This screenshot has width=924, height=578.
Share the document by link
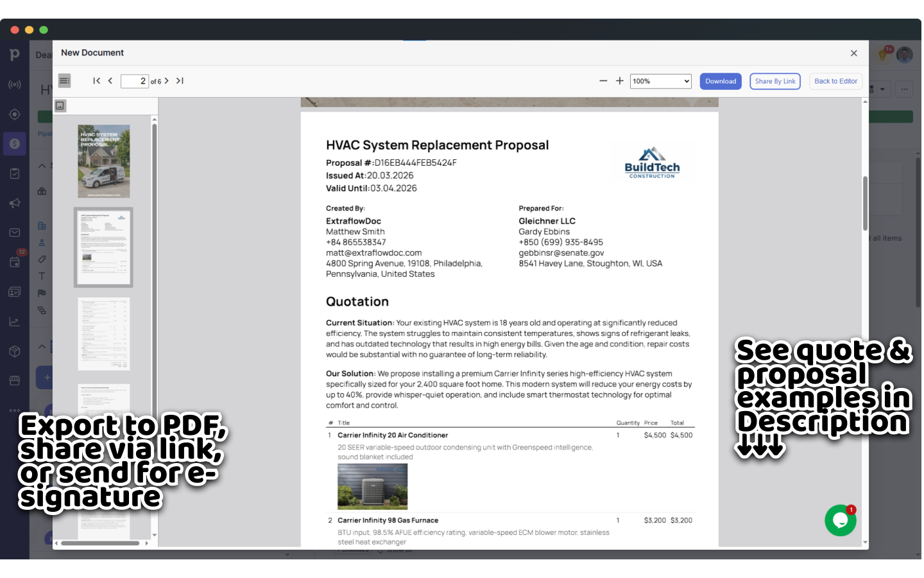[x=774, y=81]
